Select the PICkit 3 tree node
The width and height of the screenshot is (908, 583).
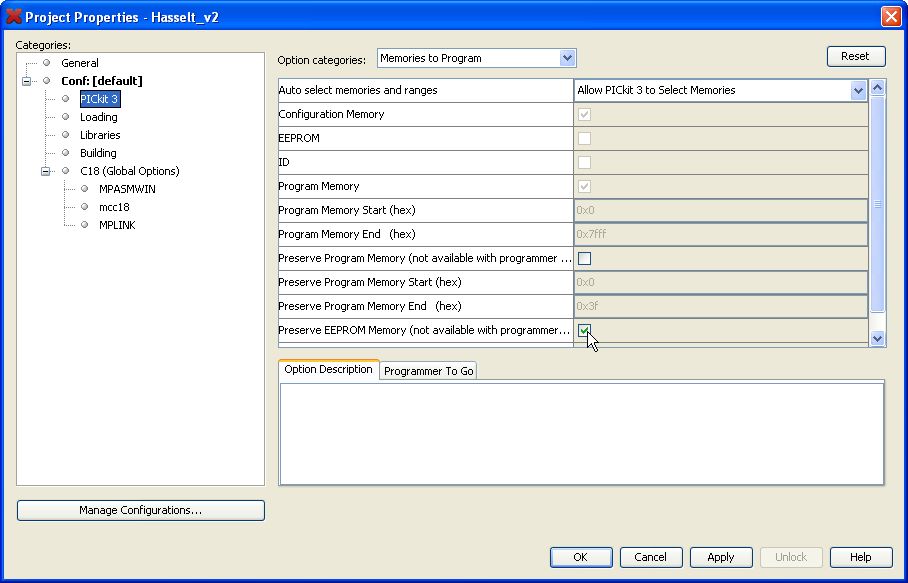click(x=99, y=99)
